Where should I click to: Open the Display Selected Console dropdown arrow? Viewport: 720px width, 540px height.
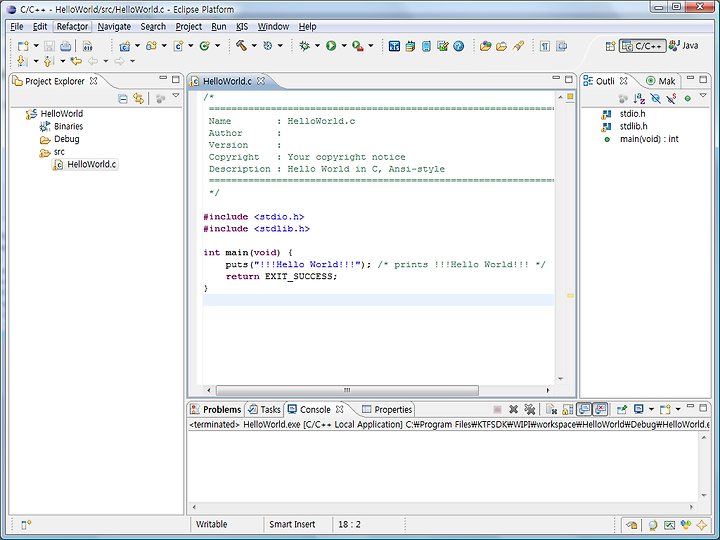tap(651, 409)
